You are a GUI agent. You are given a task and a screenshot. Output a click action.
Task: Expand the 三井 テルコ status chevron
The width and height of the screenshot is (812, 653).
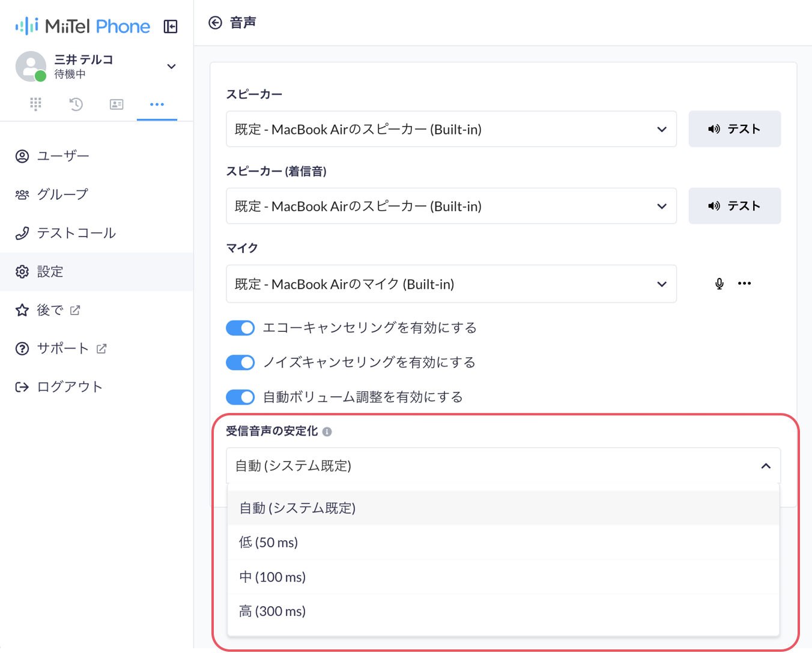171,67
